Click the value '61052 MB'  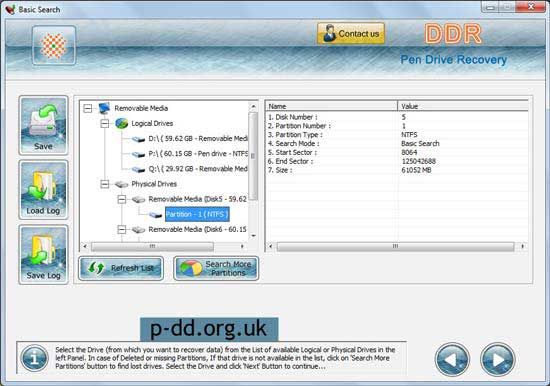416,170
